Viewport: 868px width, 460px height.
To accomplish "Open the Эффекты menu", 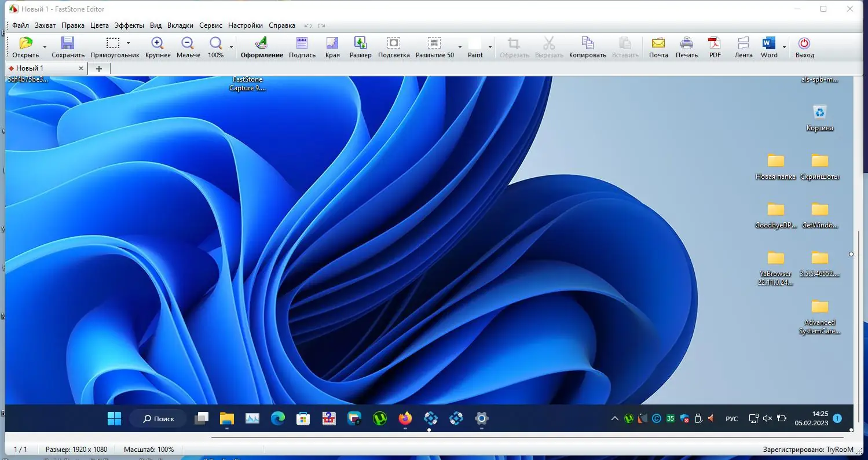I will pyautogui.click(x=129, y=25).
